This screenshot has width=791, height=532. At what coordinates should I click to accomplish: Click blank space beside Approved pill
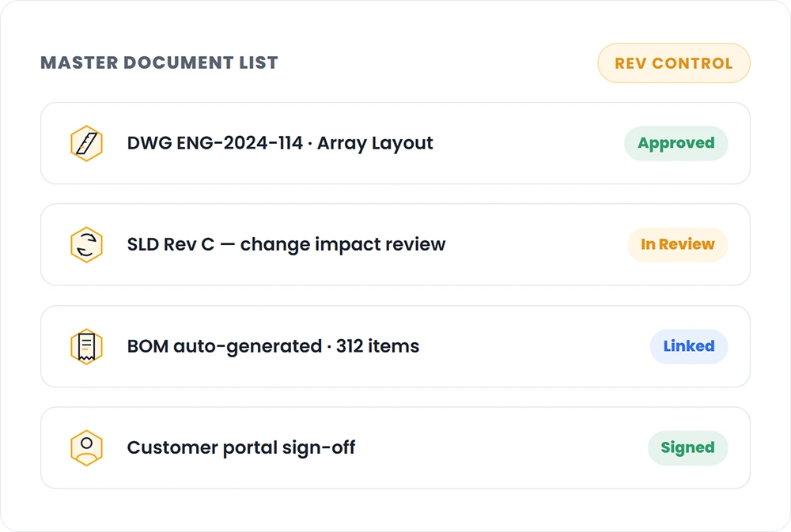coord(530,143)
